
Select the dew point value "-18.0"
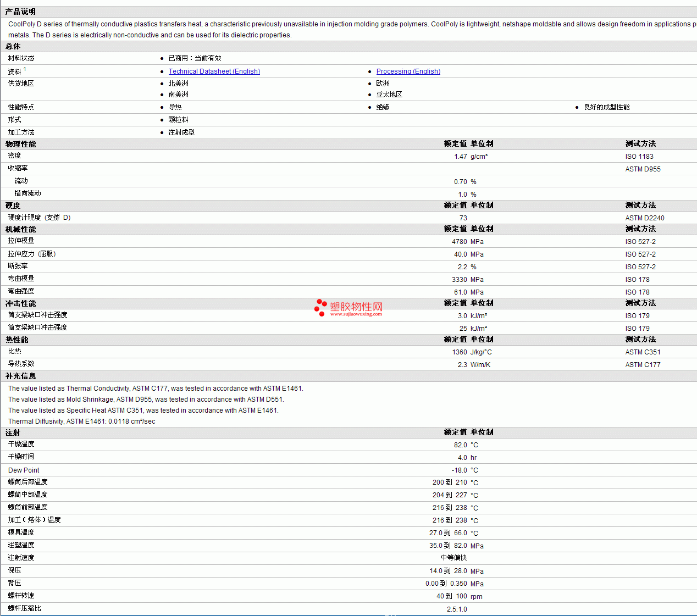(460, 470)
